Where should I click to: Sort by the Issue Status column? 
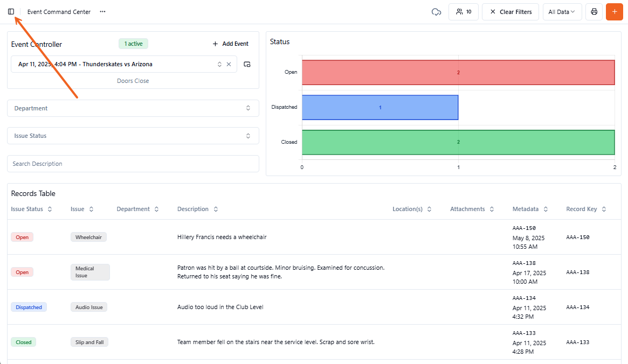point(31,209)
